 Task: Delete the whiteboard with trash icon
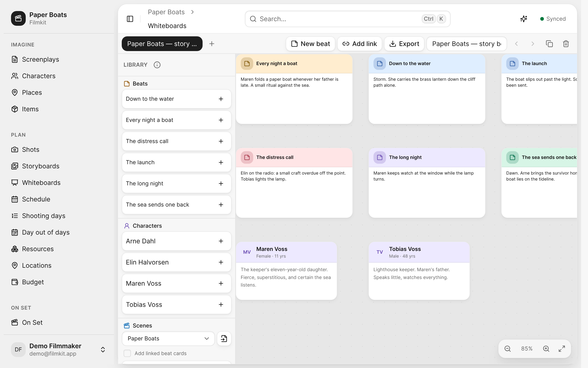coord(566,43)
